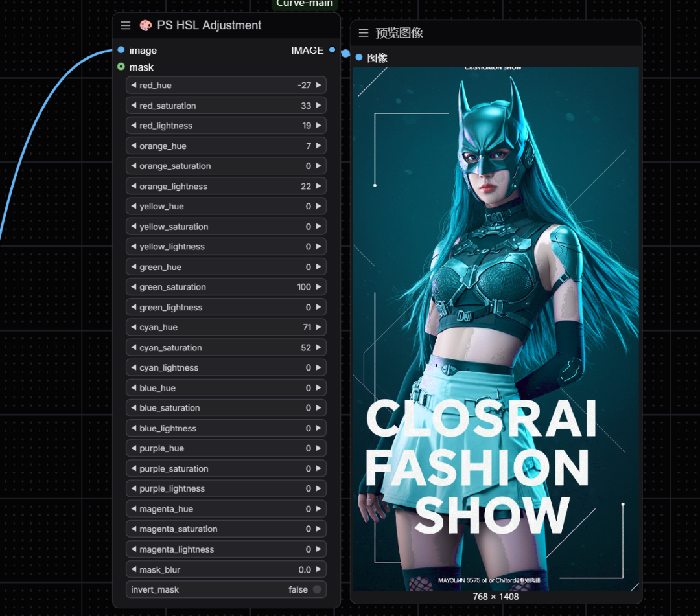
Task: Click the purple_hue parameter label
Action: tap(161, 448)
